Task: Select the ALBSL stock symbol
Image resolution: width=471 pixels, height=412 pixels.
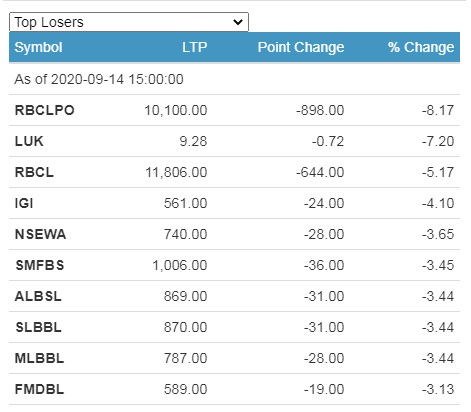Action: coord(38,296)
